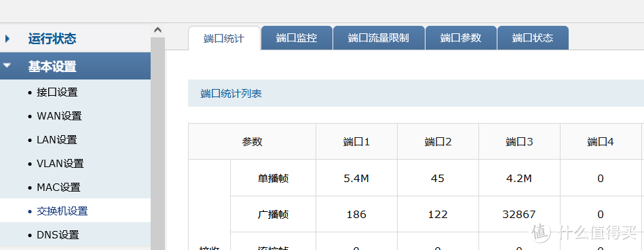Switch to the 端口监控 tab
This screenshot has width=644, height=250.
pyautogui.click(x=297, y=38)
